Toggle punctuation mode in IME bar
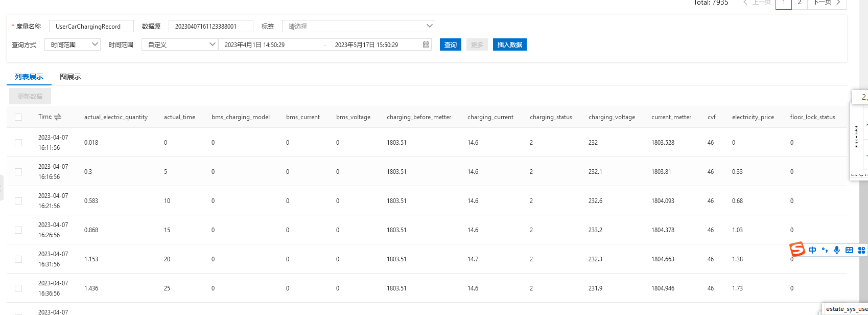The image size is (868, 315). pos(825,250)
